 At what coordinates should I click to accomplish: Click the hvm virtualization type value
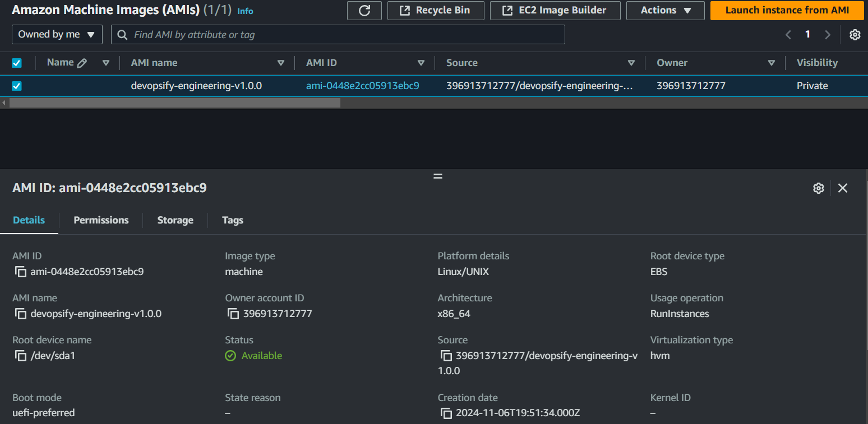pyautogui.click(x=660, y=356)
